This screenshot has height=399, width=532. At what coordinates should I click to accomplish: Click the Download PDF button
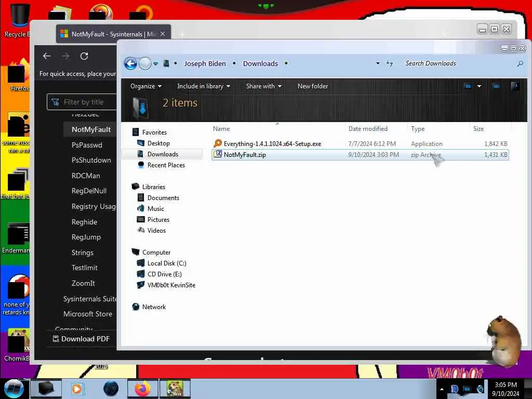pos(82,339)
